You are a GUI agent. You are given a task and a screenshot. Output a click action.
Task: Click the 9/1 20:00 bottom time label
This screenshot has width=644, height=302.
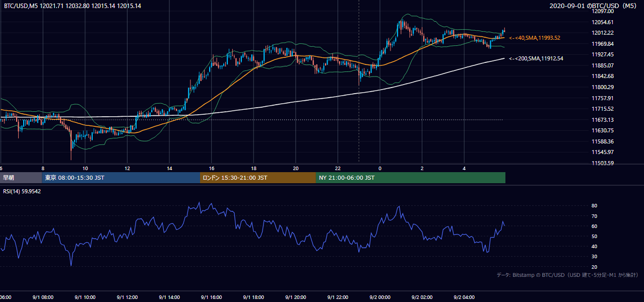[x=296, y=297]
